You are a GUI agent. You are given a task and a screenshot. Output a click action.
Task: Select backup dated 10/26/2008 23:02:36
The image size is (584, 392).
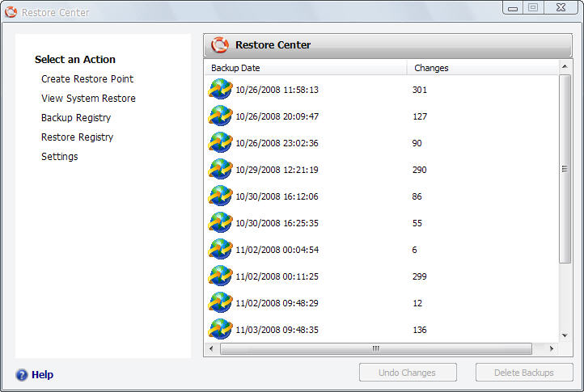point(277,143)
